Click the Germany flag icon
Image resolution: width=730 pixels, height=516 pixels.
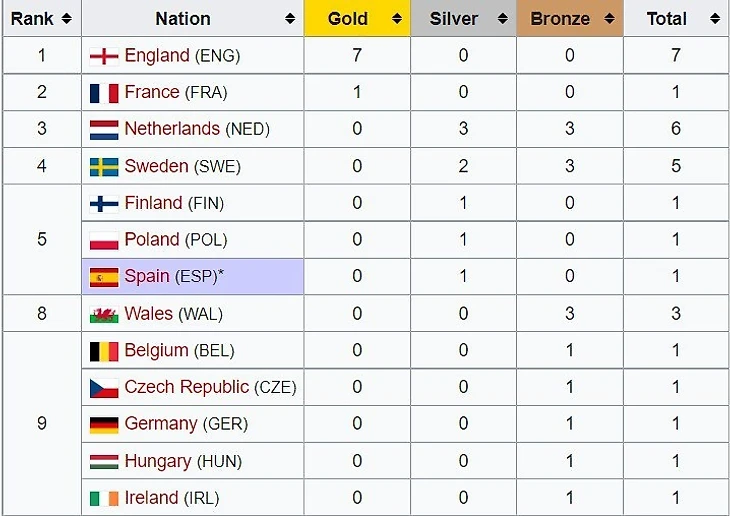click(x=104, y=425)
